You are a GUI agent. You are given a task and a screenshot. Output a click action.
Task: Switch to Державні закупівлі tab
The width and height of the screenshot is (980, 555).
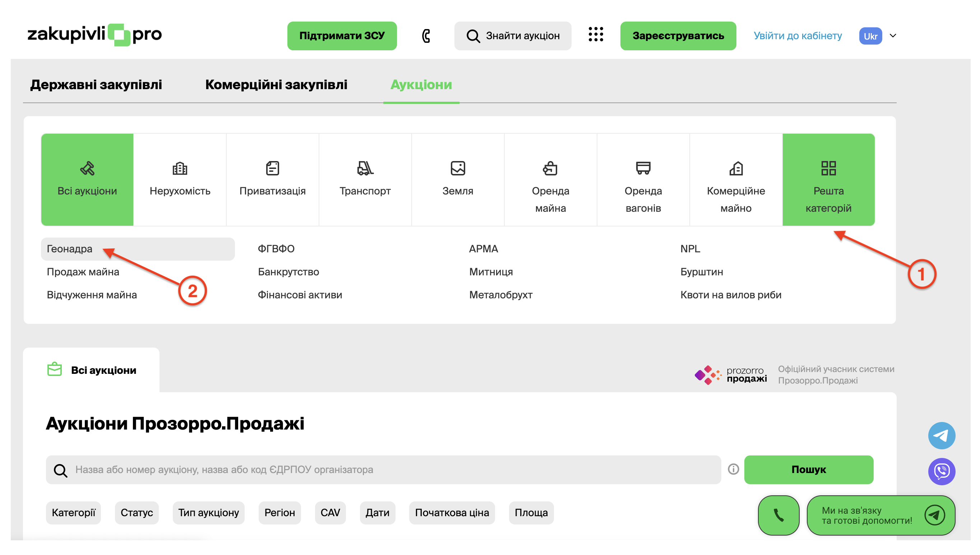pos(96,84)
